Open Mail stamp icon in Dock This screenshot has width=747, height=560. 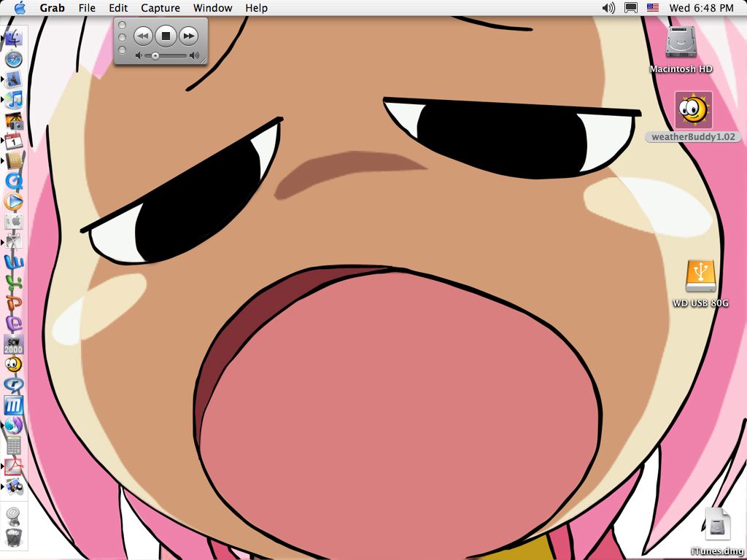tap(13, 79)
